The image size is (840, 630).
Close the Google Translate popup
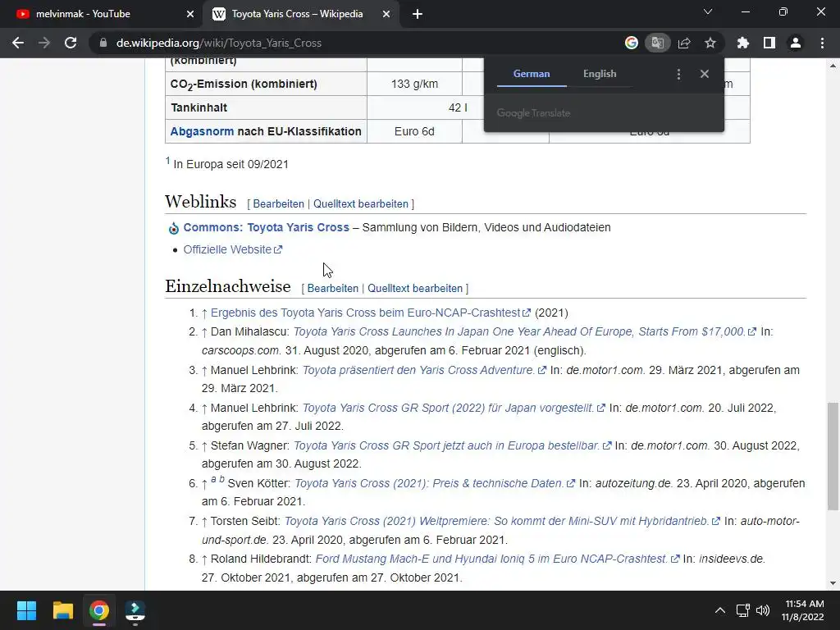(705, 74)
